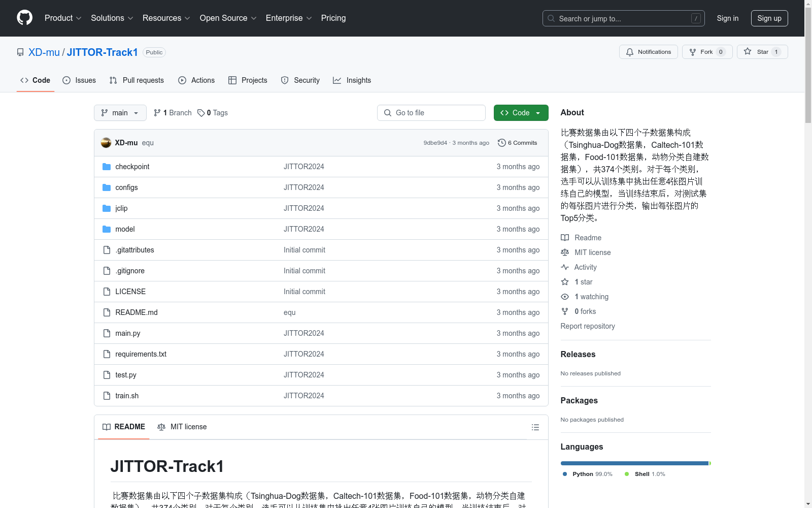Click the Python language bar segment
Screen dimensions: 812x508
pyautogui.click(x=634, y=463)
